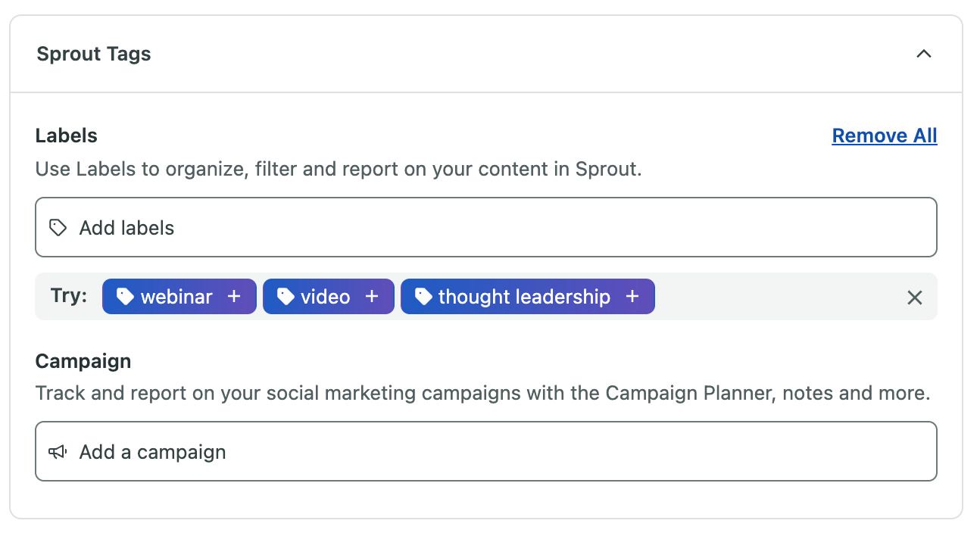Click the tag icon on thought leadership suggestion
Viewport: 980px width, 533px height.
point(423,296)
